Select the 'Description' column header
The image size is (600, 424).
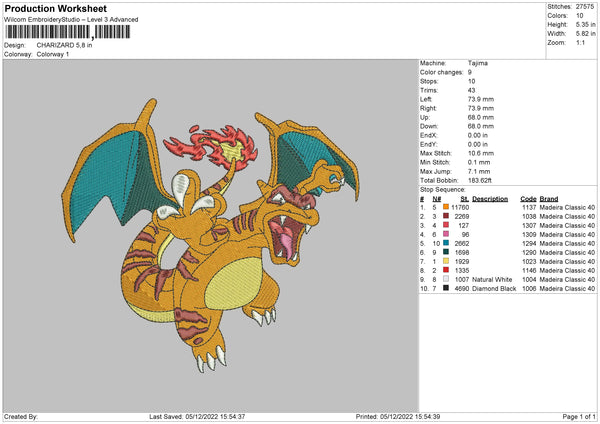point(490,199)
